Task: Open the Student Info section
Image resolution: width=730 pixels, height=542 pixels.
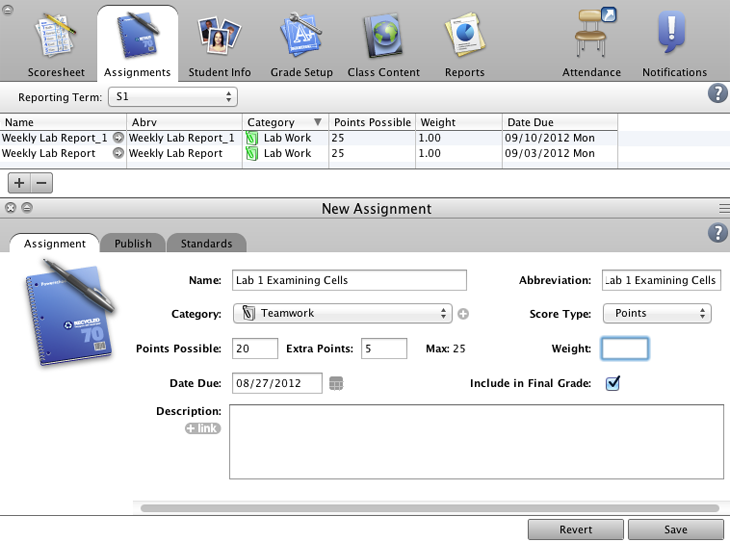Action: [x=219, y=45]
